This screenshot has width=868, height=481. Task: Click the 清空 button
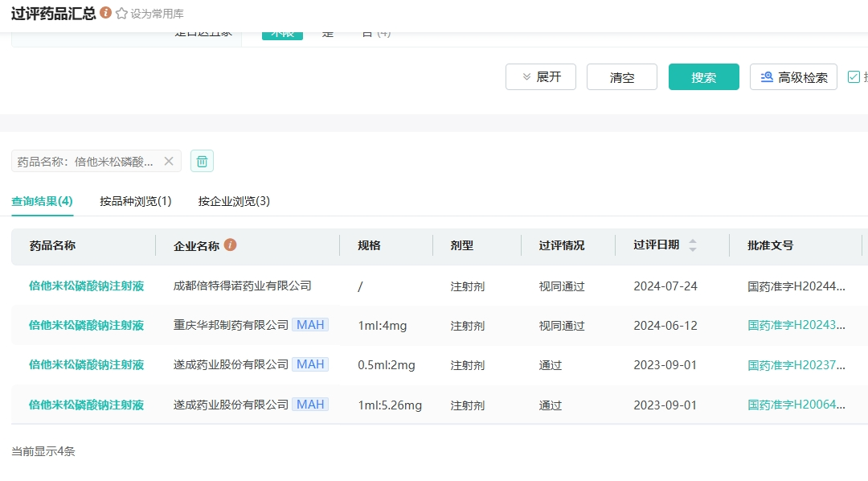tap(622, 77)
